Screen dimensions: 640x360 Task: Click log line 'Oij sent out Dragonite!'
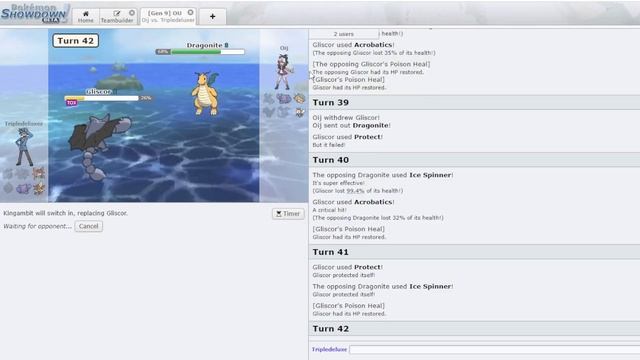pos(351,125)
